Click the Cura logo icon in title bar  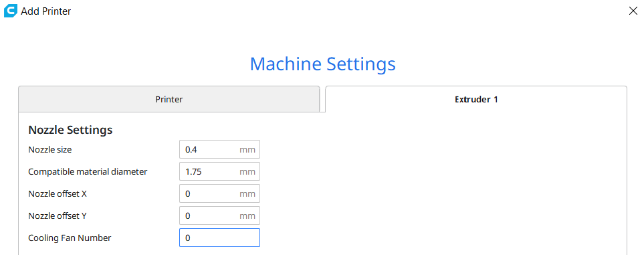click(11, 11)
